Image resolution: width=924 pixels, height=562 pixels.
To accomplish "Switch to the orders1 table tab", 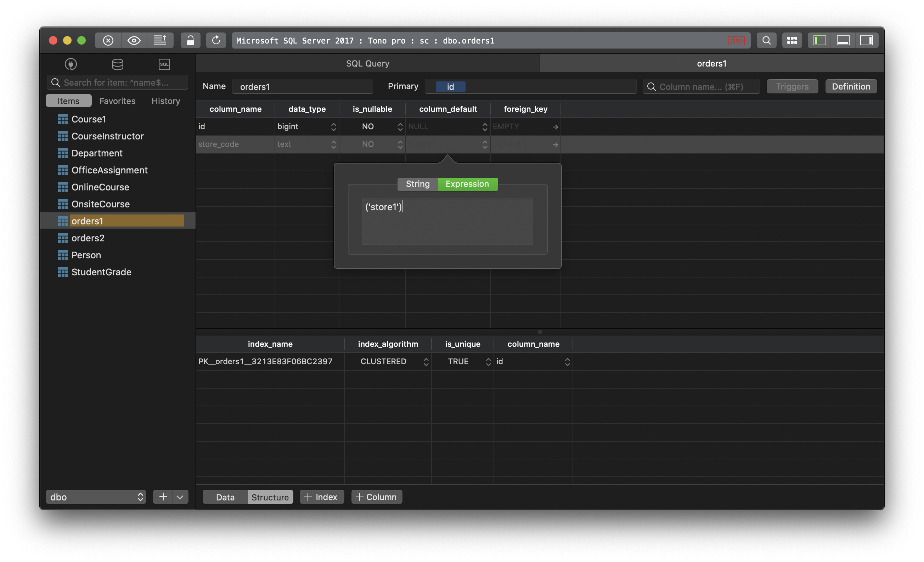I will click(711, 63).
